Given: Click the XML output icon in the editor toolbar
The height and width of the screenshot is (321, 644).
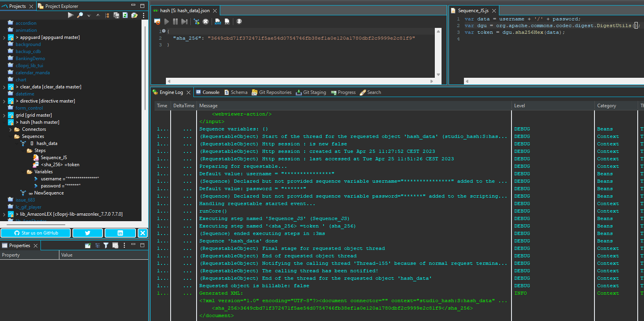Looking at the screenshot, I should (x=218, y=22).
